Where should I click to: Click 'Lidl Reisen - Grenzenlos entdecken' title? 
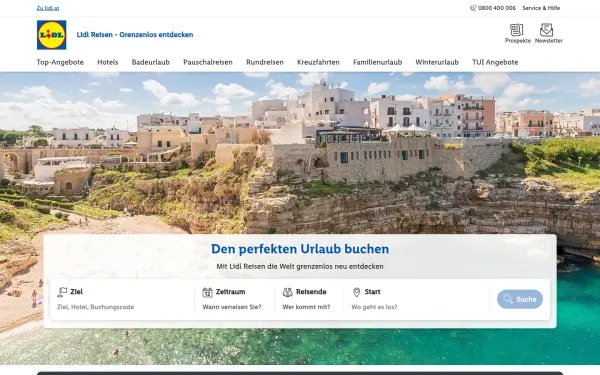[135, 35]
